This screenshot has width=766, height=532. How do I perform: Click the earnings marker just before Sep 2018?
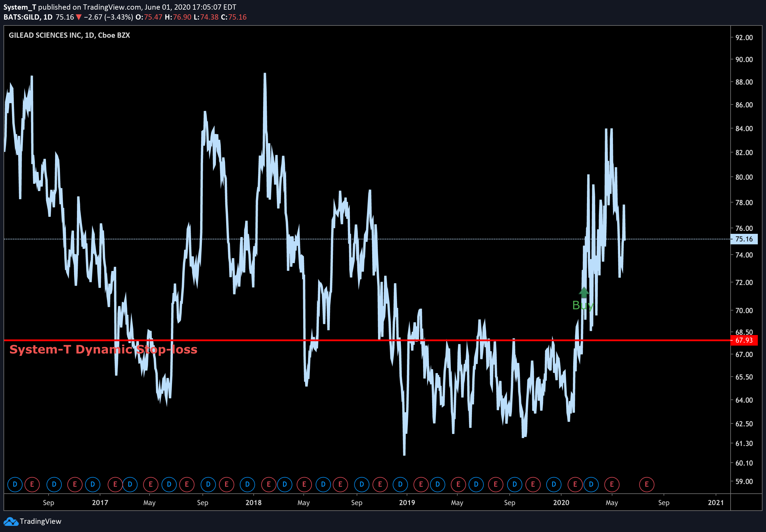[x=340, y=484]
